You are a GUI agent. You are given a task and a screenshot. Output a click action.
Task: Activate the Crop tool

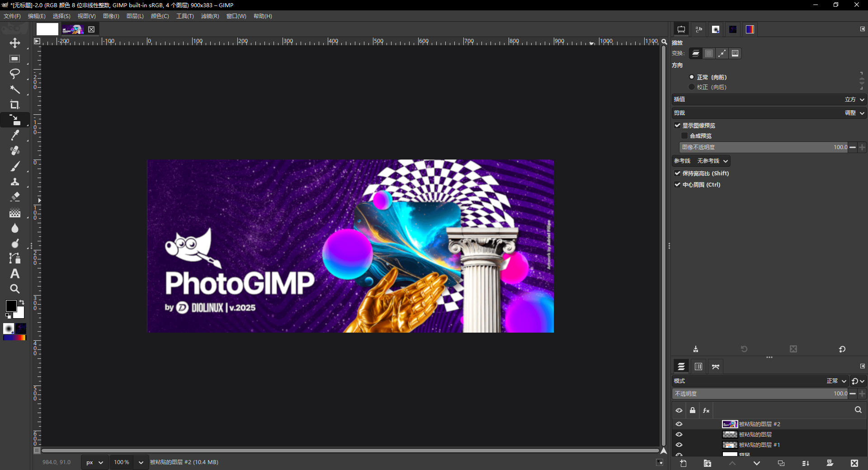[15, 105]
